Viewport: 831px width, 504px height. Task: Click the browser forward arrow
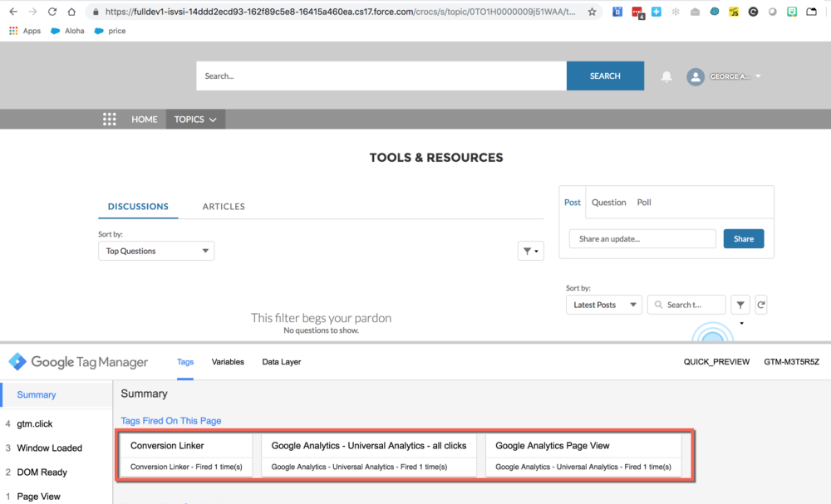point(33,11)
